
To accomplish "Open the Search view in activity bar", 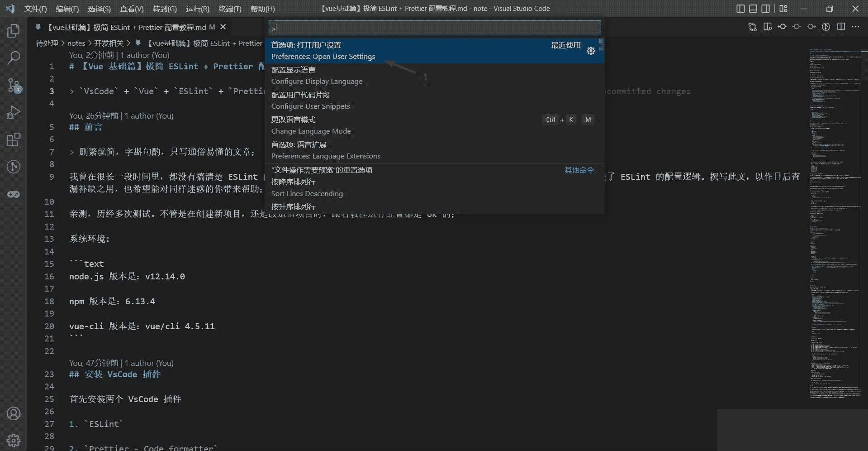I will 14,58.
